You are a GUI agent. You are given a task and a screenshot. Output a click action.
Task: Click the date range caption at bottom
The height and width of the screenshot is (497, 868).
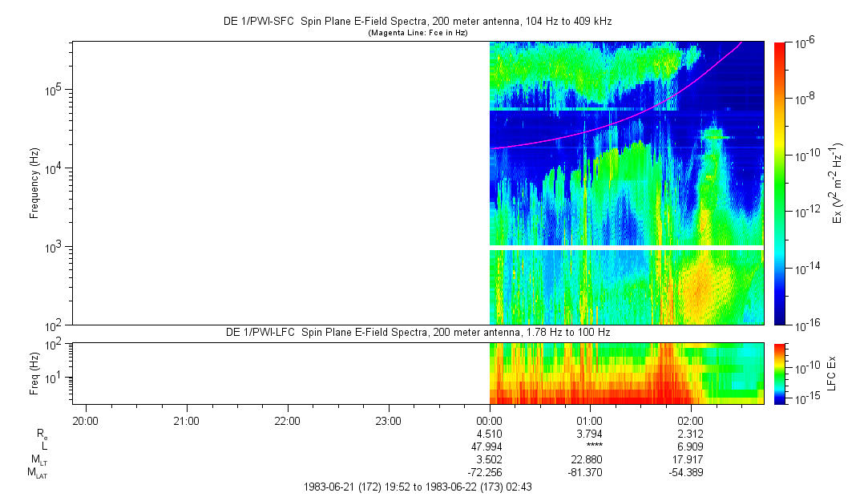[x=417, y=487]
